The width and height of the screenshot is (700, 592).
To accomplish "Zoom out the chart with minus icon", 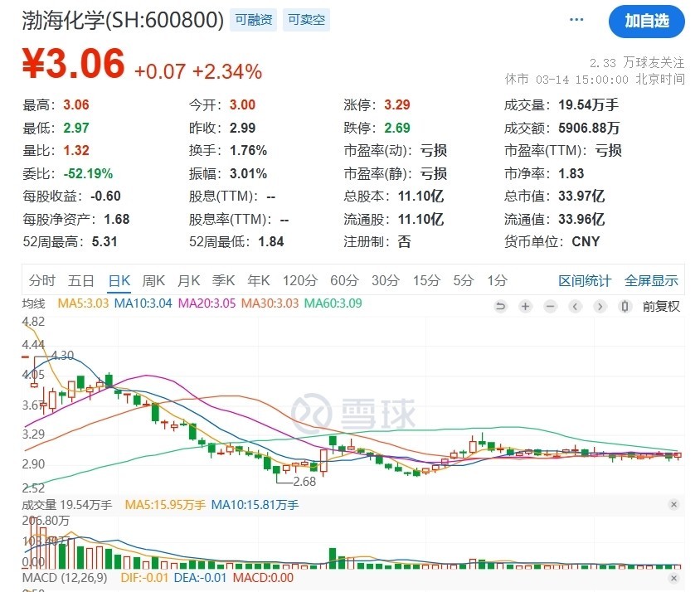I will 551,306.
